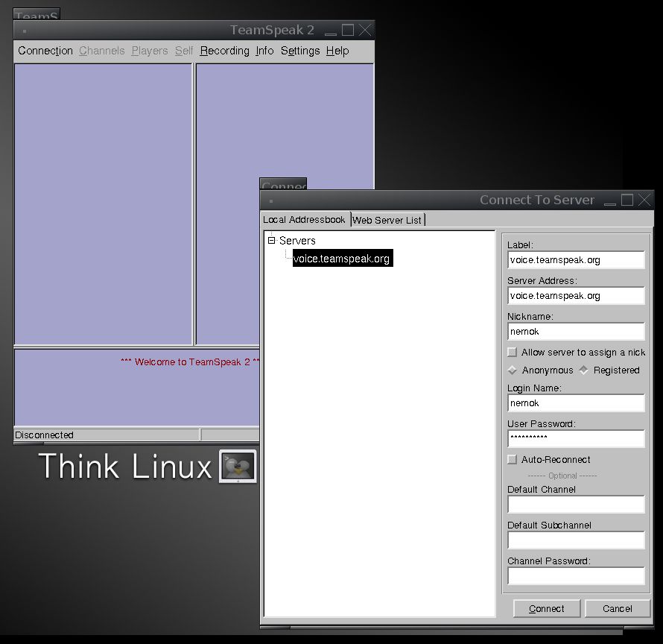Switch to the Web Server List tab
Viewport: 663px width, 644px height.
[387, 220]
